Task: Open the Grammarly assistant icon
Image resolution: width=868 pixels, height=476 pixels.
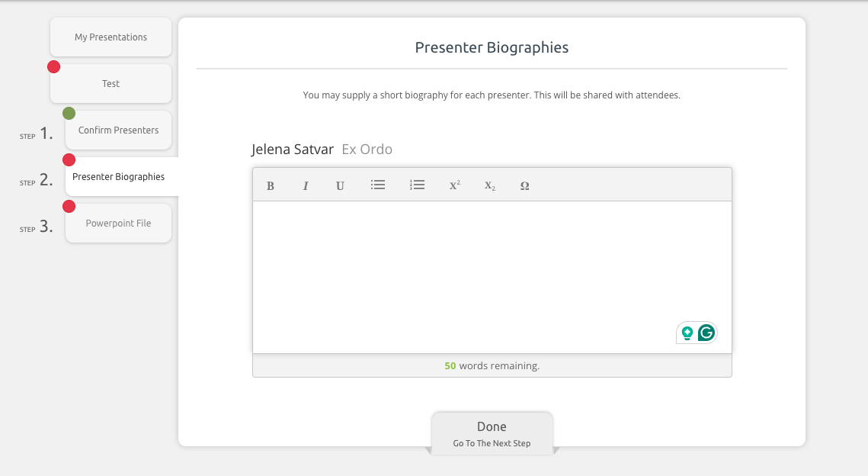Action: [706, 333]
